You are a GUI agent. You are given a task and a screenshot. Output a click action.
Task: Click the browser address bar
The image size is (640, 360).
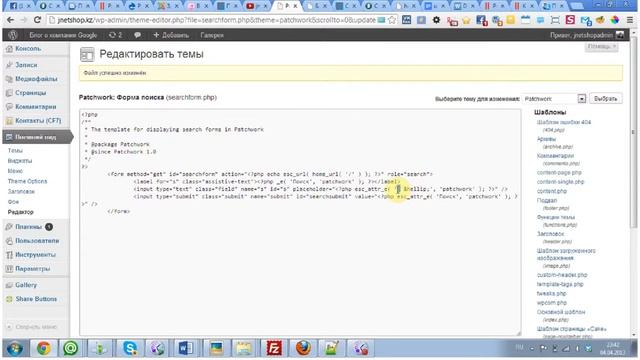[216, 20]
